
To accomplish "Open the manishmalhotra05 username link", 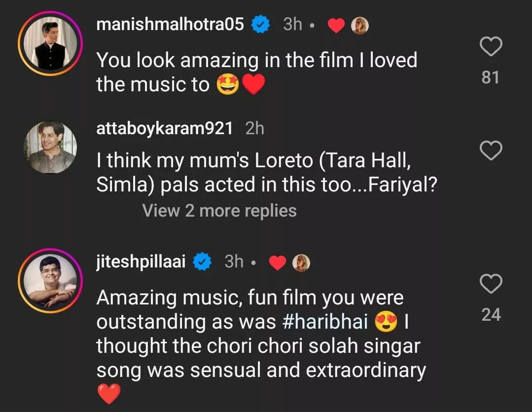I will pos(170,24).
